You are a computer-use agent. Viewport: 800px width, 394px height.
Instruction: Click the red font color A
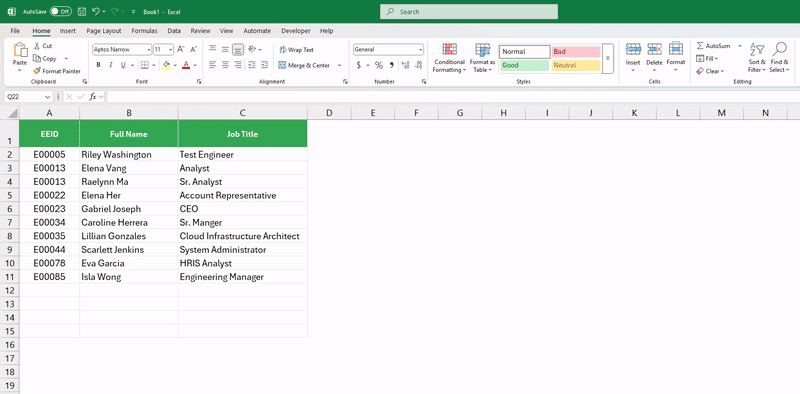coord(186,65)
